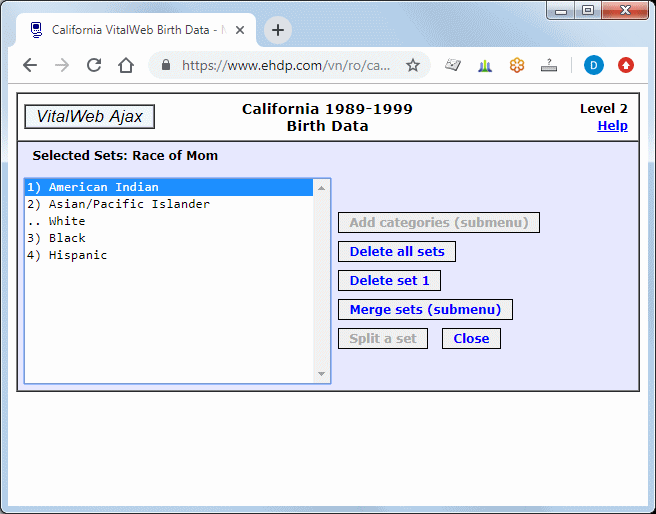Viewport: 656px width, 514px height.
Task: Reload the current page
Action: (x=94, y=65)
